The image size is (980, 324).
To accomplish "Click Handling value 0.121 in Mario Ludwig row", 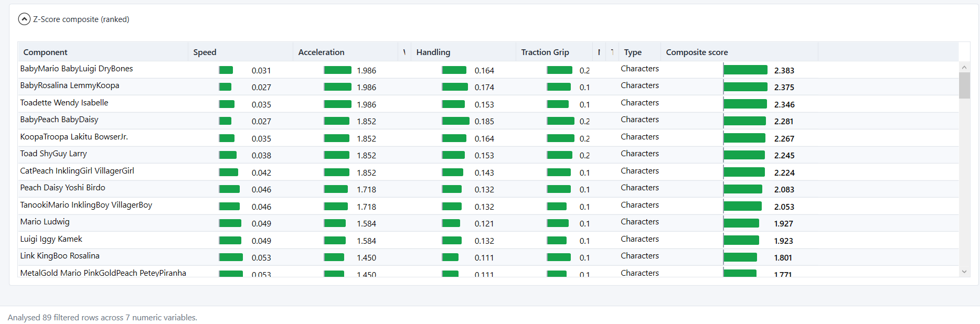I will pyautogui.click(x=484, y=223).
